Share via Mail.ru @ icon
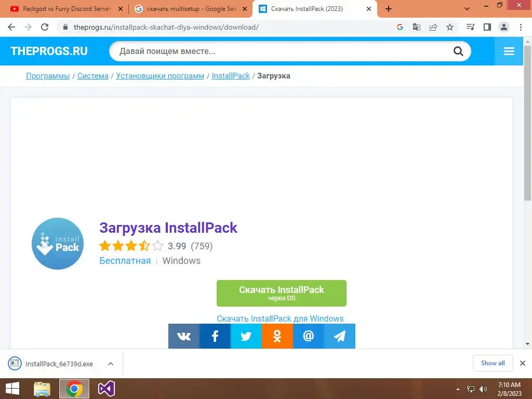 point(309,336)
